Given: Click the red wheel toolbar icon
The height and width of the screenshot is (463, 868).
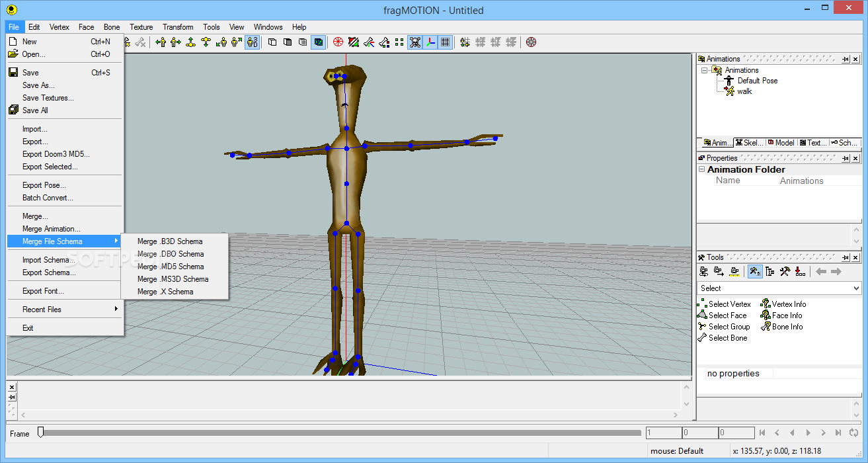Looking at the screenshot, I should [338, 42].
